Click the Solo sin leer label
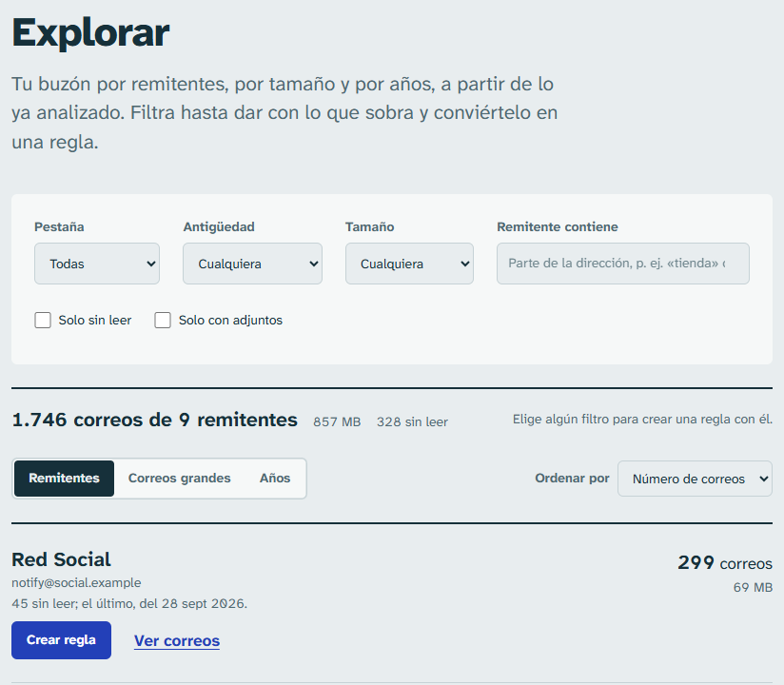Screen dimensions: 784x685 click(x=95, y=320)
